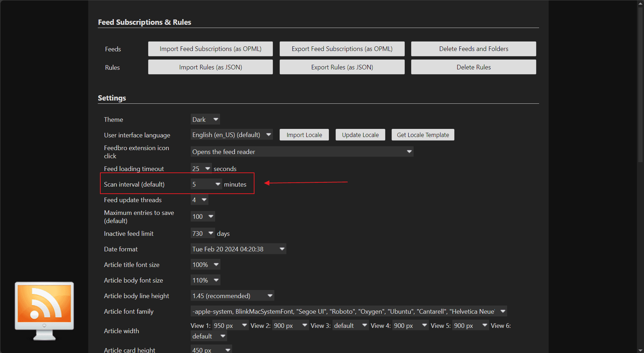Click the Import Locale button
The width and height of the screenshot is (644, 353).
[x=304, y=135]
